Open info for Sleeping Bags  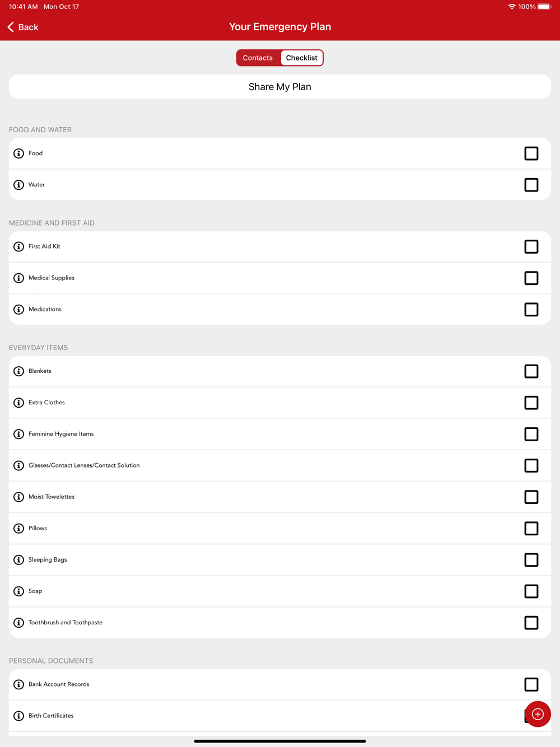point(18,560)
